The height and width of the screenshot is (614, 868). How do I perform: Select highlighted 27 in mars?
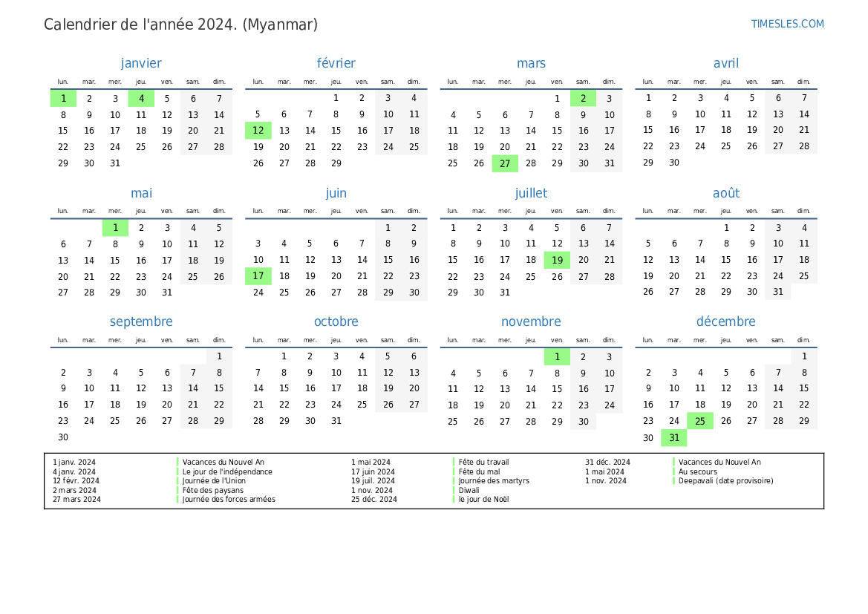point(505,163)
